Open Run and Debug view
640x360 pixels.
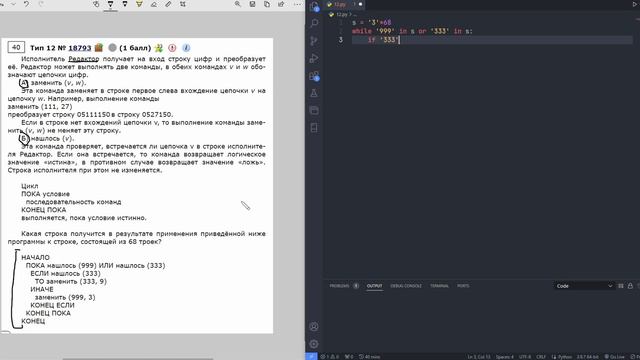click(x=314, y=58)
